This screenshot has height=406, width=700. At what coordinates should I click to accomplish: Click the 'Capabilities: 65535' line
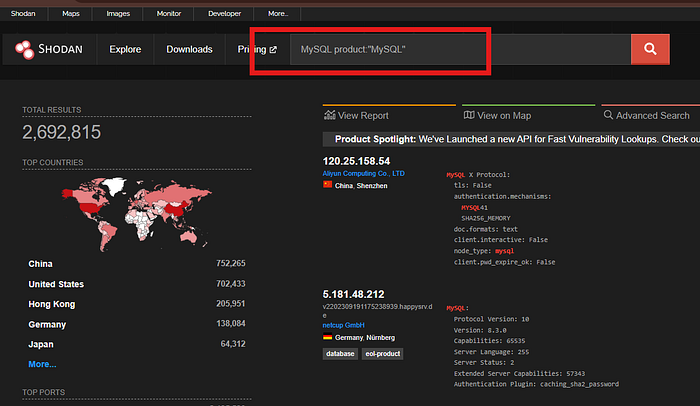pos(491,341)
